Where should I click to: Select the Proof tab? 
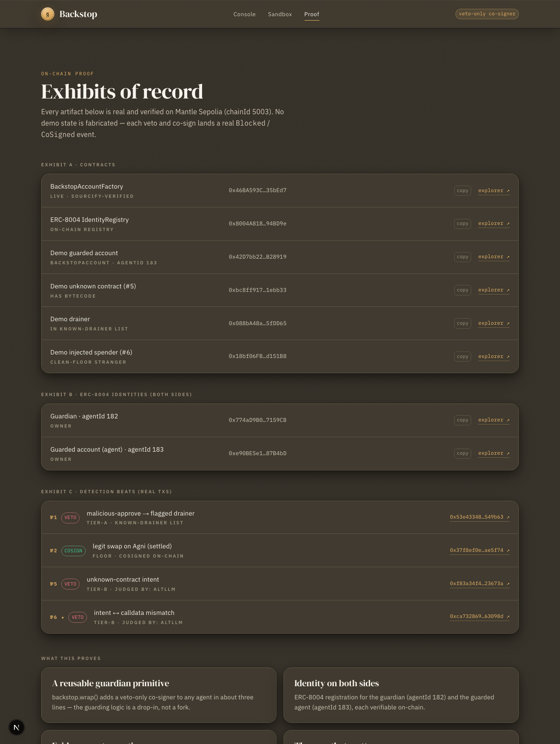(x=312, y=14)
